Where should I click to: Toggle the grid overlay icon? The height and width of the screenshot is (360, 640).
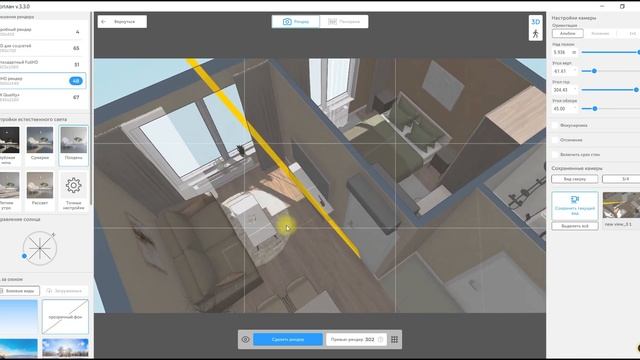tap(394, 340)
